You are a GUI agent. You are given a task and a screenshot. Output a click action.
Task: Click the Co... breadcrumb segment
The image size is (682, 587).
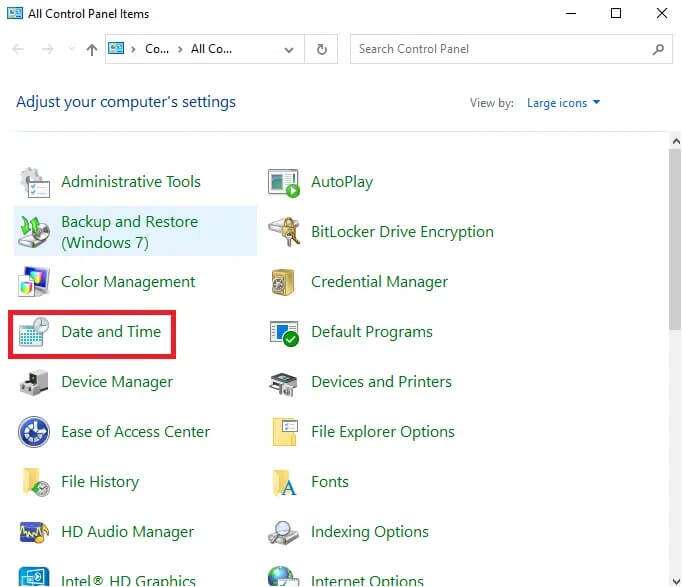coord(157,49)
